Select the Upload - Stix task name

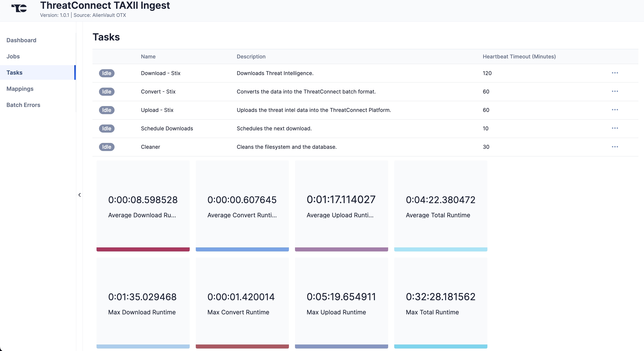tap(157, 110)
